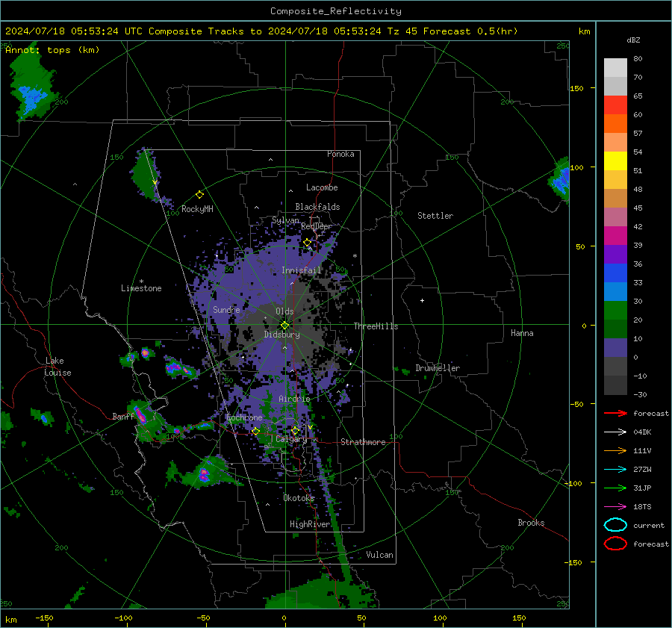Click the magenta 18TS arrow legend icon
The image size is (672, 628).
[x=615, y=507]
